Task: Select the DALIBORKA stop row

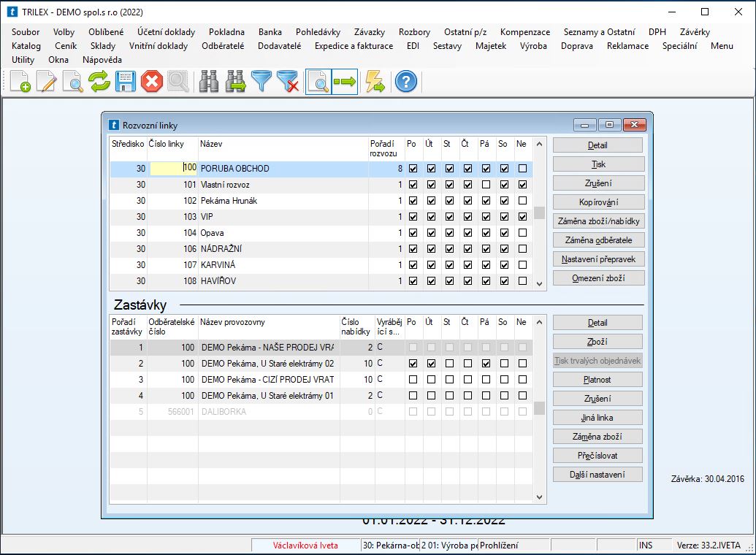Action: [321, 412]
